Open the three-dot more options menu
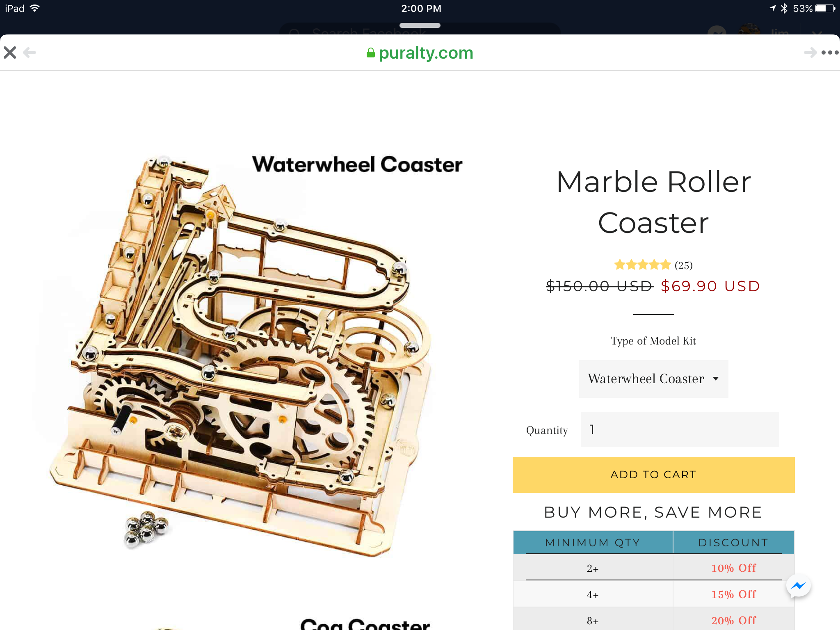This screenshot has height=630, width=840. pos(830,52)
